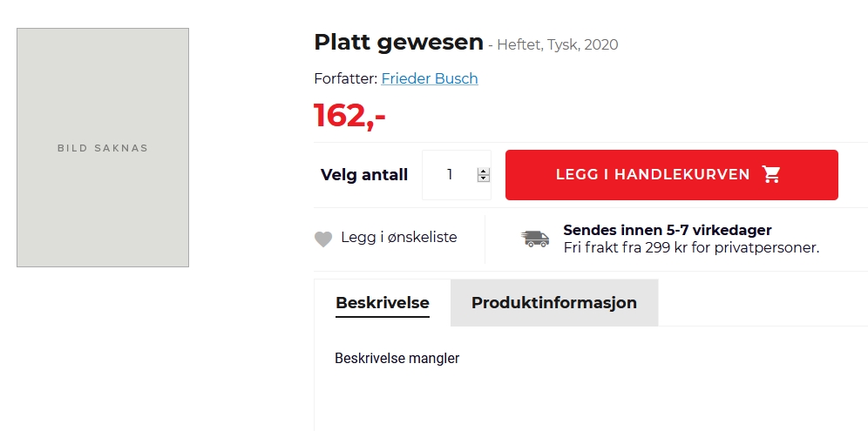Click the Beskrivelse mangler text

coord(397,358)
